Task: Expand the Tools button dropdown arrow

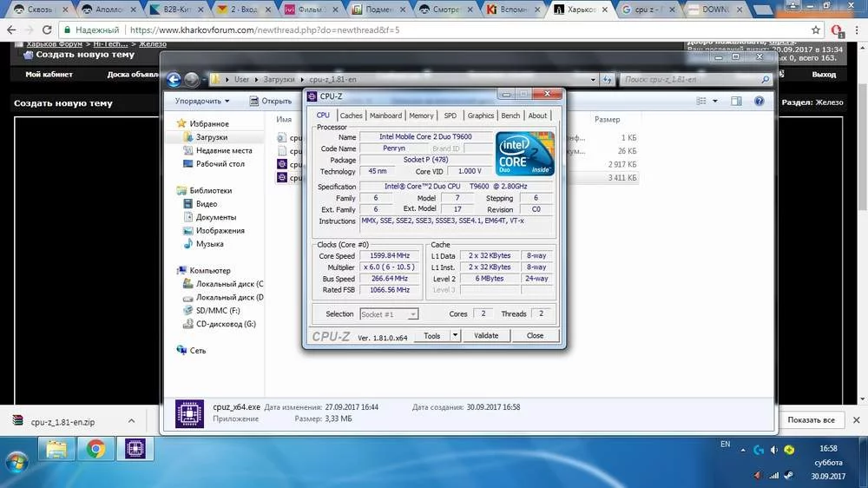Action: (x=456, y=335)
